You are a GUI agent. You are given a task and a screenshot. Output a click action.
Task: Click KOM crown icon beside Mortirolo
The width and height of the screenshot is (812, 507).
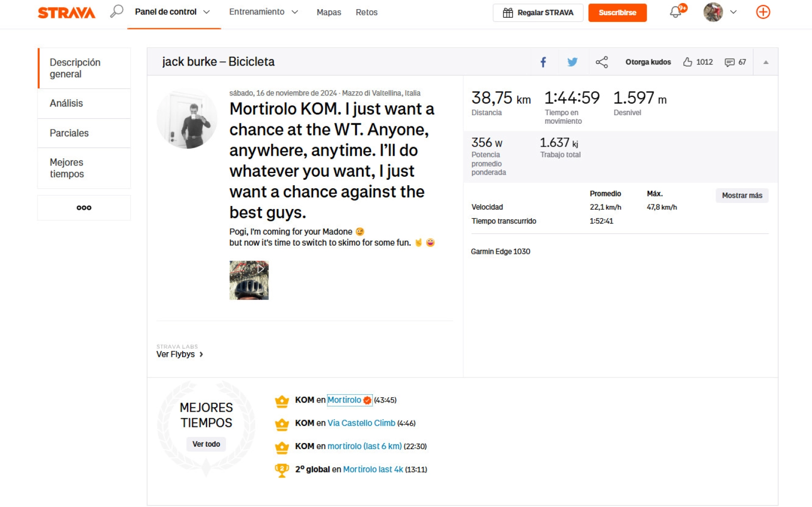[x=281, y=400]
